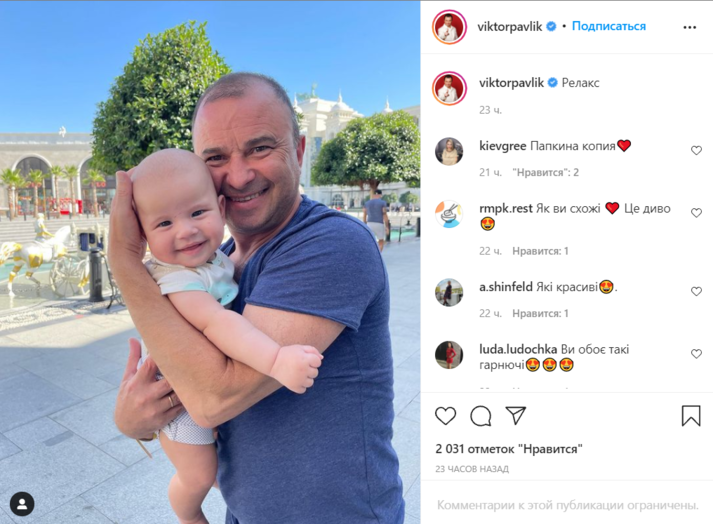This screenshot has height=524, width=713.
Task: Open viktorpavlik profile avatar in header
Action: [449, 27]
